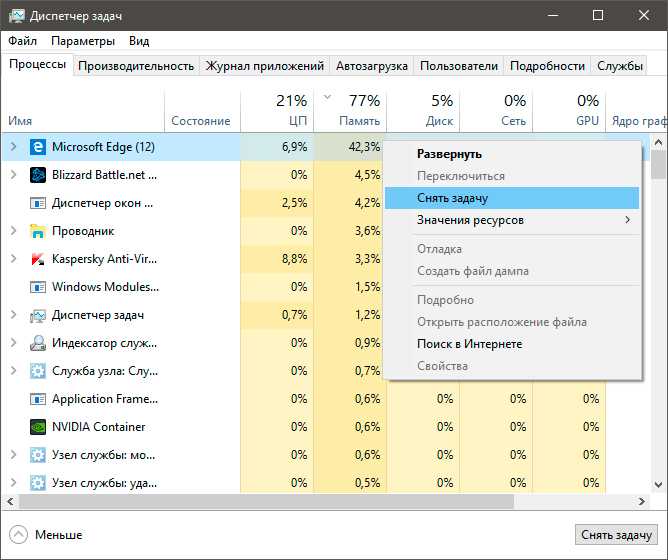Viewport: 668px width, 560px height.
Task: Click the scroll up arrow
Action: [658, 142]
